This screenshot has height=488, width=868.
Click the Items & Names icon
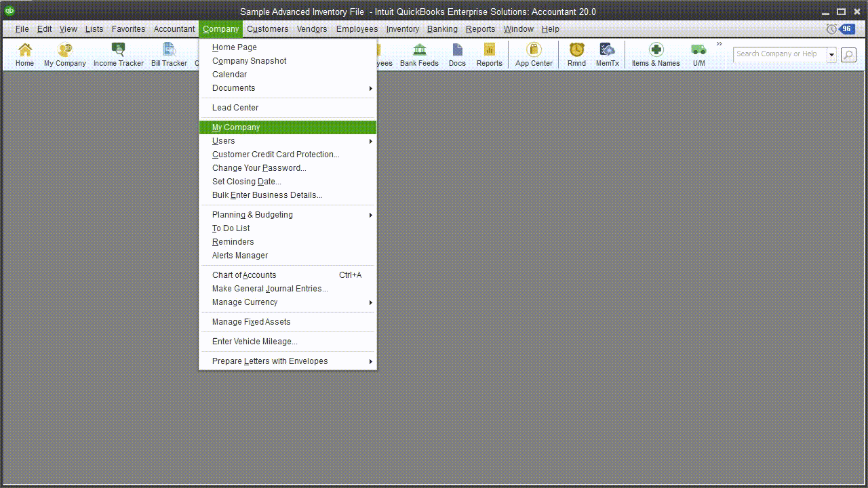[x=656, y=55]
